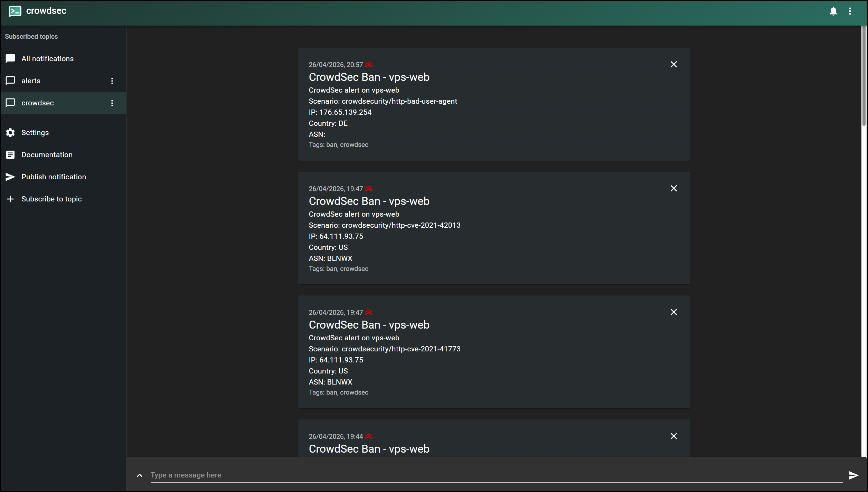Image resolution: width=868 pixels, height=492 pixels.
Task: Click the plus icon to subscribe to topic
Action: tap(10, 199)
